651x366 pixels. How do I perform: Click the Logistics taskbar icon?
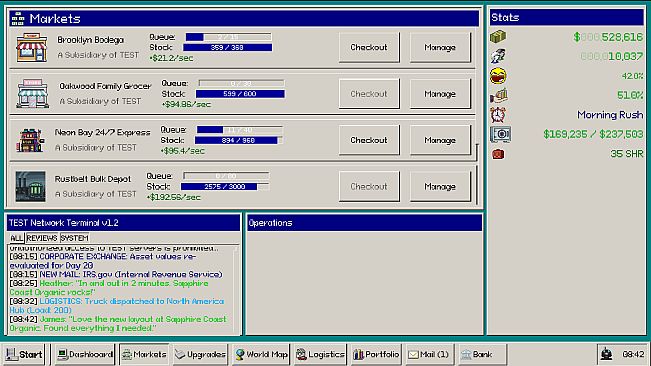click(x=301, y=354)
